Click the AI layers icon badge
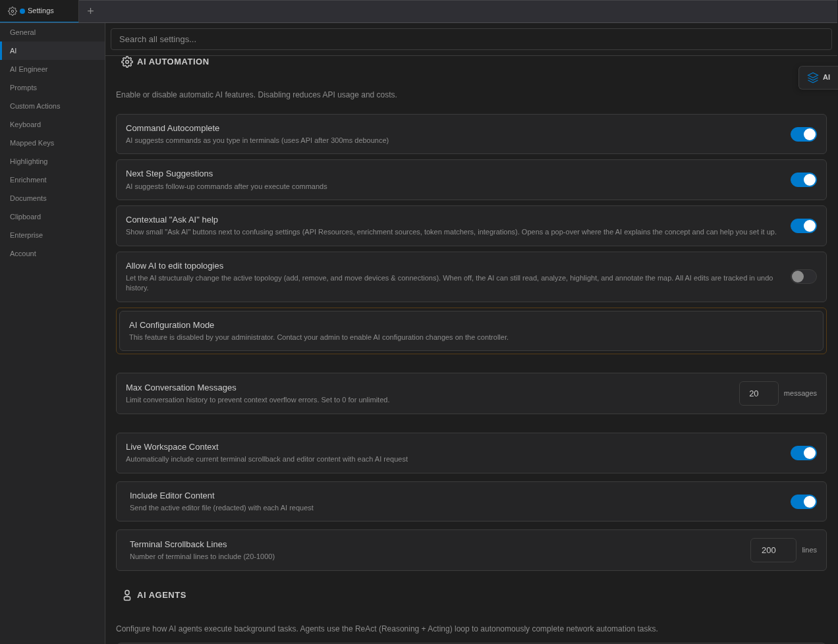 [813, 78]
